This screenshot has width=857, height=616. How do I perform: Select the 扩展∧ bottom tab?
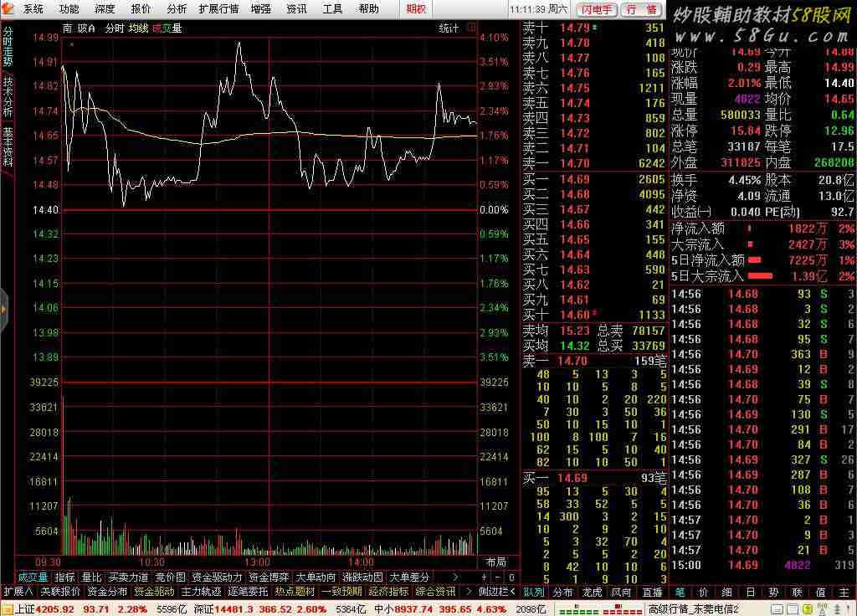pyautogui.click(x=18, y=592)
